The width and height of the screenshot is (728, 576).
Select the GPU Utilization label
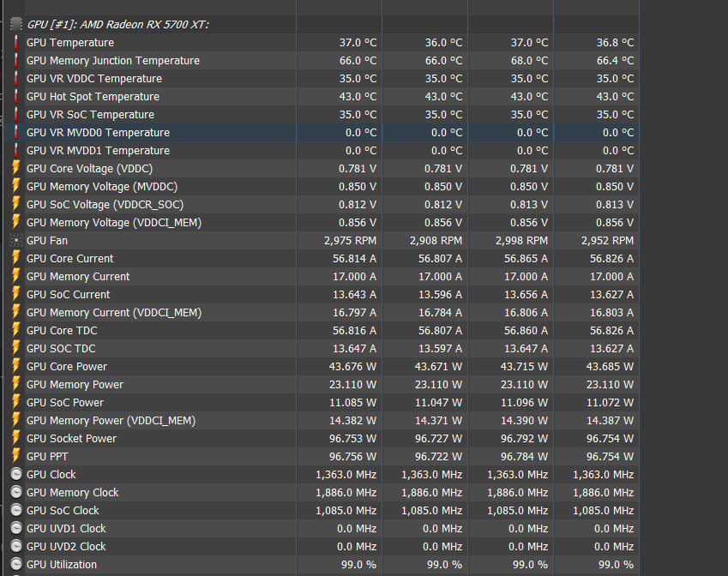[x=62, y=565]
